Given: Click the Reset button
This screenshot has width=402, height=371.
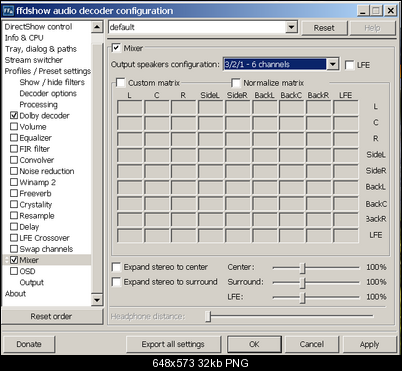Looking at the screenshot, I should (x=324, y=28).
